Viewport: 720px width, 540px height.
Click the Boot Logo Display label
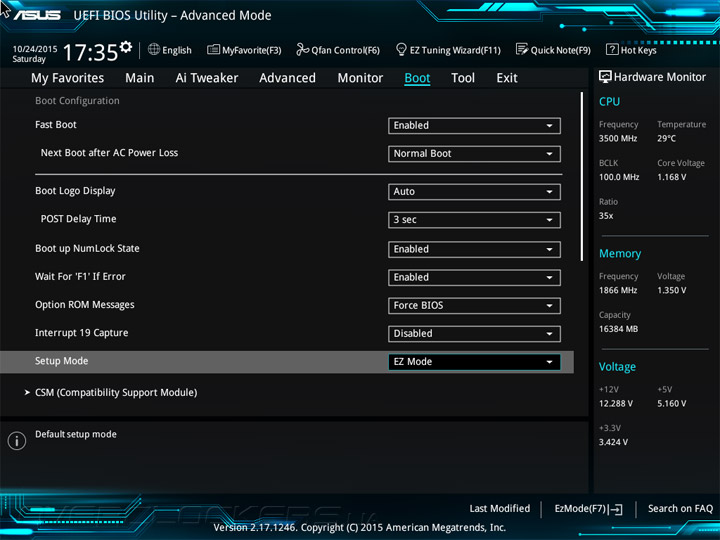[x=75, y=191]
